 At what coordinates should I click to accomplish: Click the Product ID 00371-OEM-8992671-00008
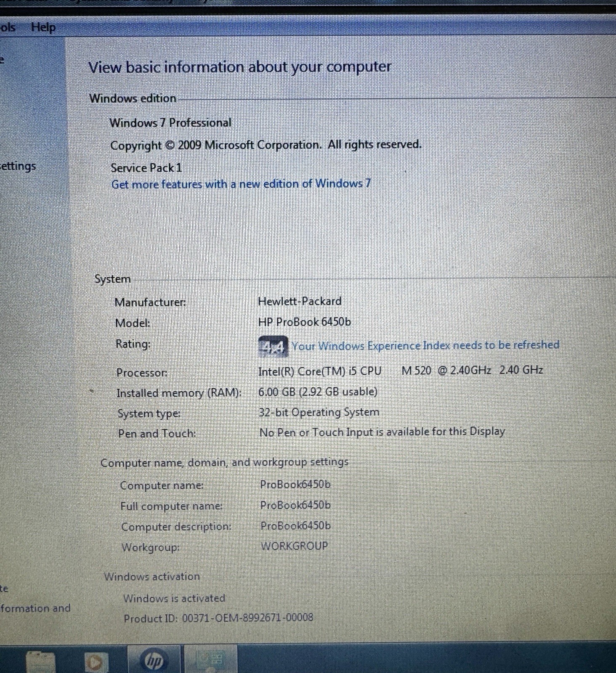coord(218,618)
